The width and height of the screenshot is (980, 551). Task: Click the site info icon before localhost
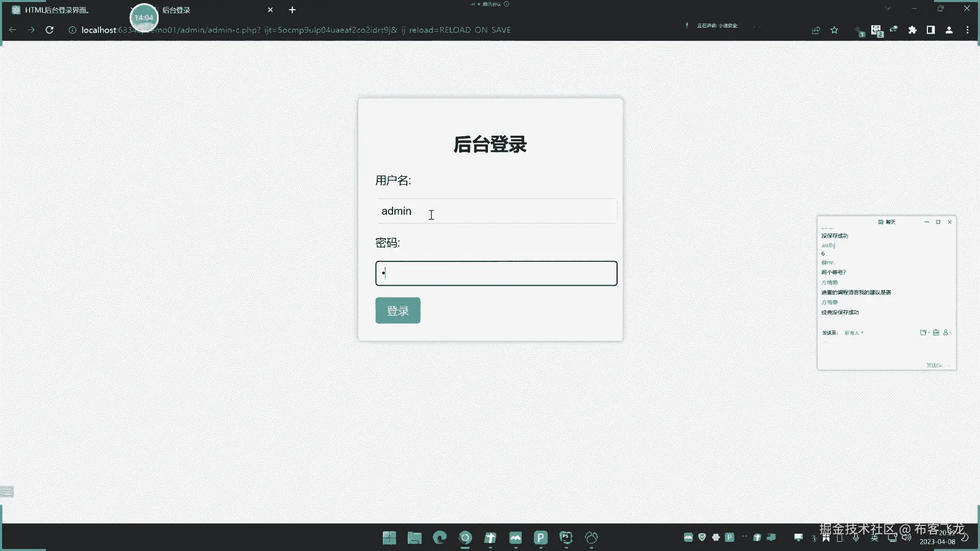click(x=72, y=30)
